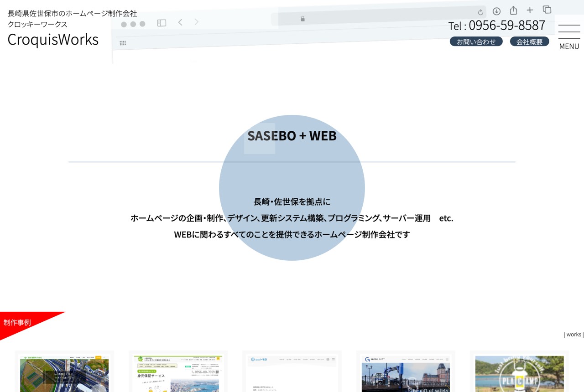
Task: Click the 'SASEBO + WEB' heading
Action: [x=292, y=136]
